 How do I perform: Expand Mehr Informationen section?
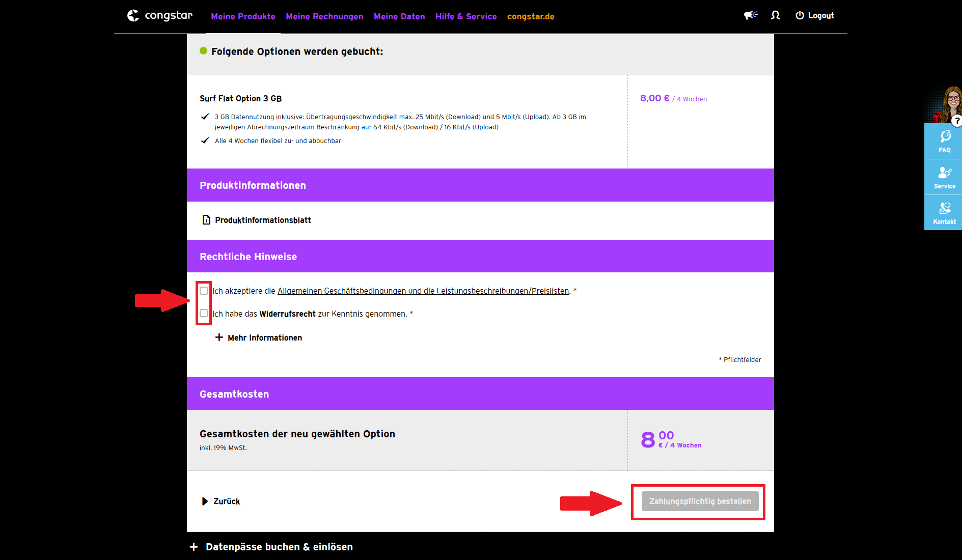[259, 338]
